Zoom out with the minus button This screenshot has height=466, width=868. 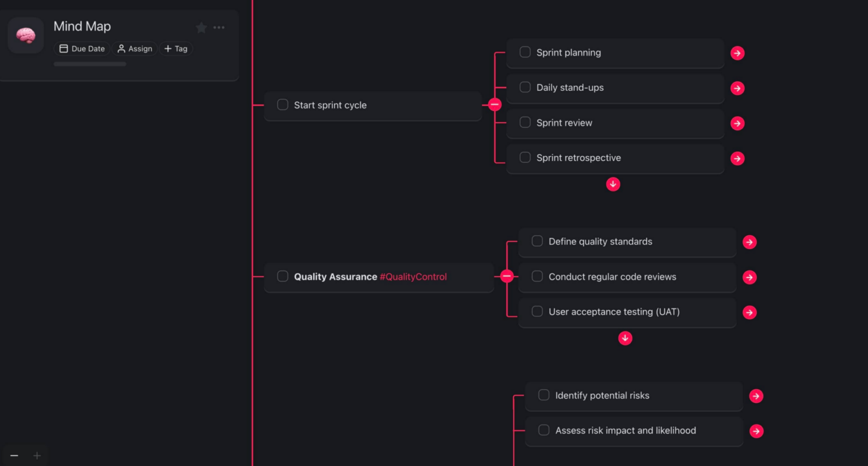14,456
